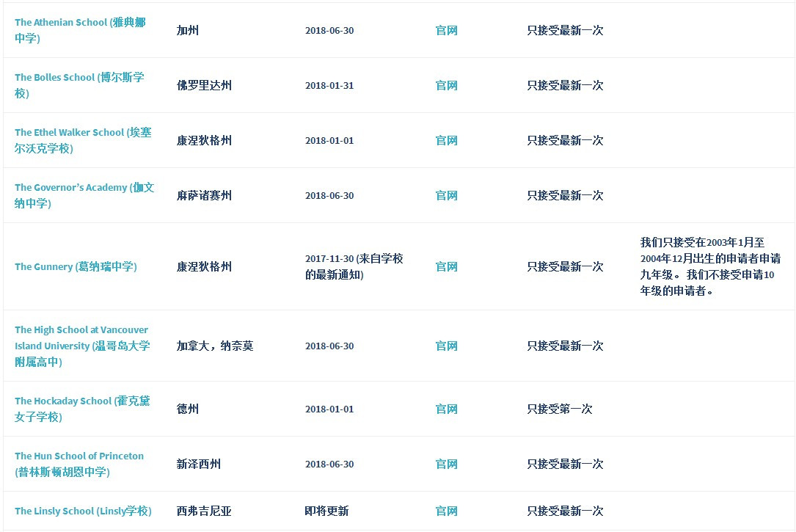This screenshot has height=532, width=796.
Task: Click 官网 link in The Linsly School row
Action: point(446,511)
